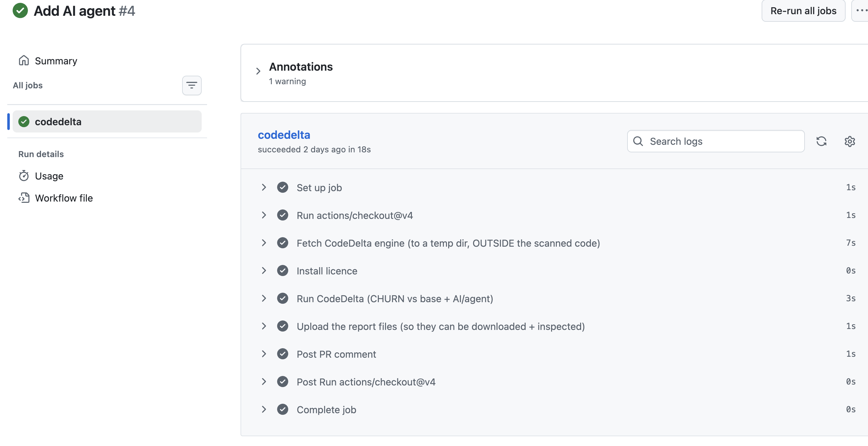The height and width of the screenshot is (446, 868).
Task: Expand the Post PR comment step
Action: point(264,354)
